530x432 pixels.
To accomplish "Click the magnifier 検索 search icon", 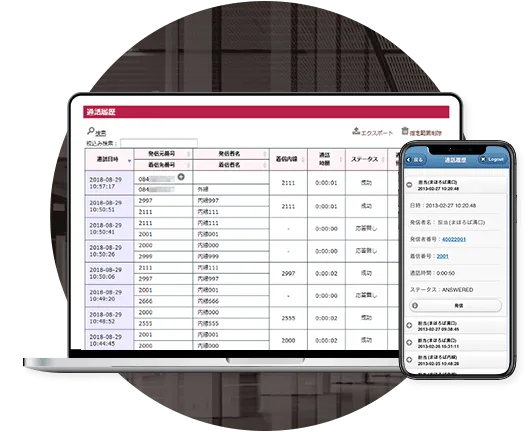I will (90, 130).
